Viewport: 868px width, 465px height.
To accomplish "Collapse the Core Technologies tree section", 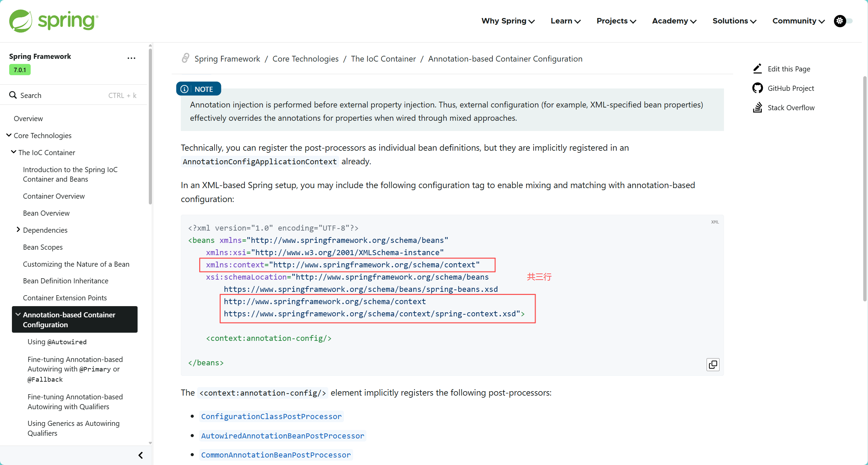I will (x=9, y=135).
